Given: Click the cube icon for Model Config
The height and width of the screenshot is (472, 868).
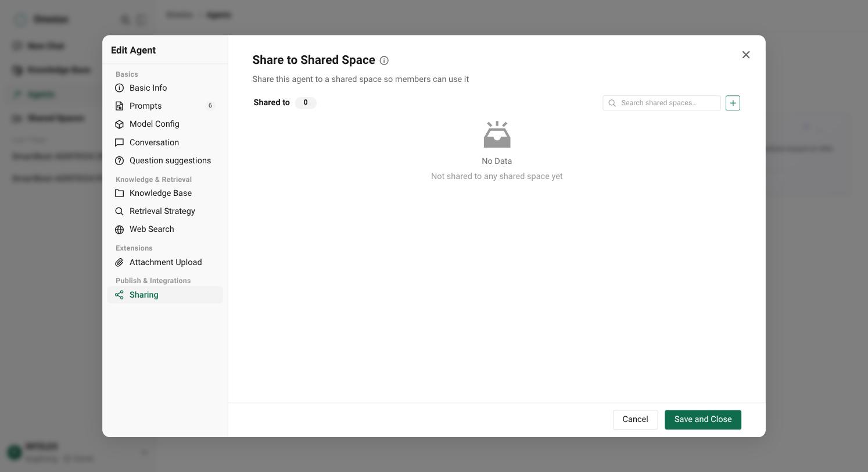Looking at the screenshot, I should coord(120,124).
